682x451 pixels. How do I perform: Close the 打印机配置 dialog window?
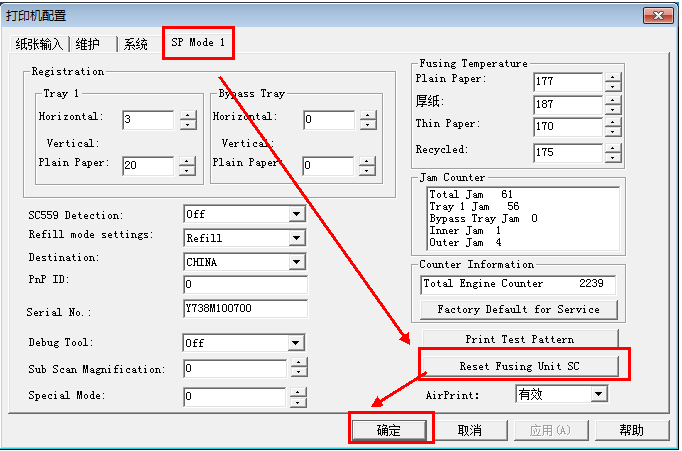click(657, 14)
